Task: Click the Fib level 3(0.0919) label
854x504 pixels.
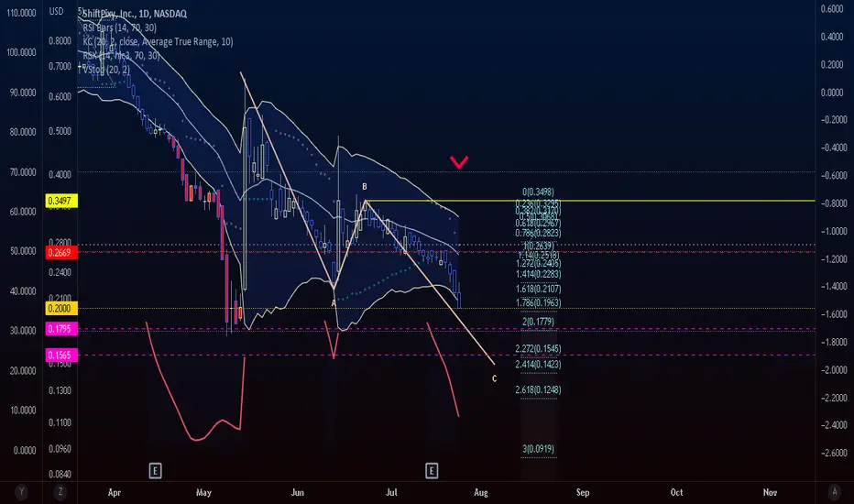Action: (x=538, y=449)
